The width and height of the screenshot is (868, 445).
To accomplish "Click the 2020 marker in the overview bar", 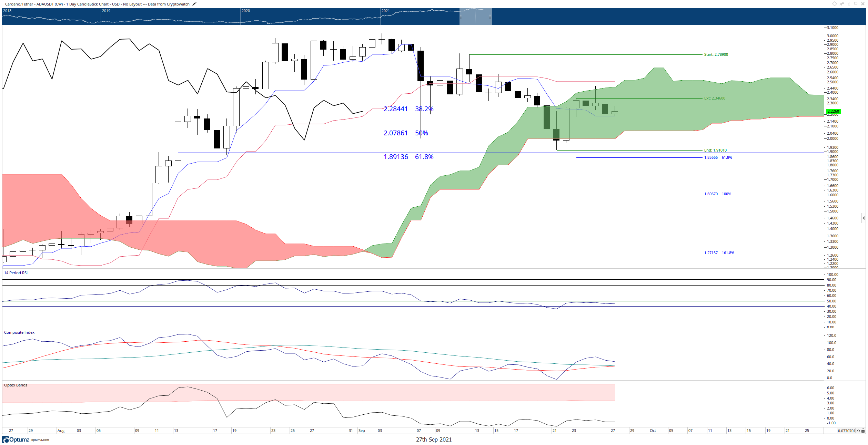I will pyautogui.click(x=245, y=11).
